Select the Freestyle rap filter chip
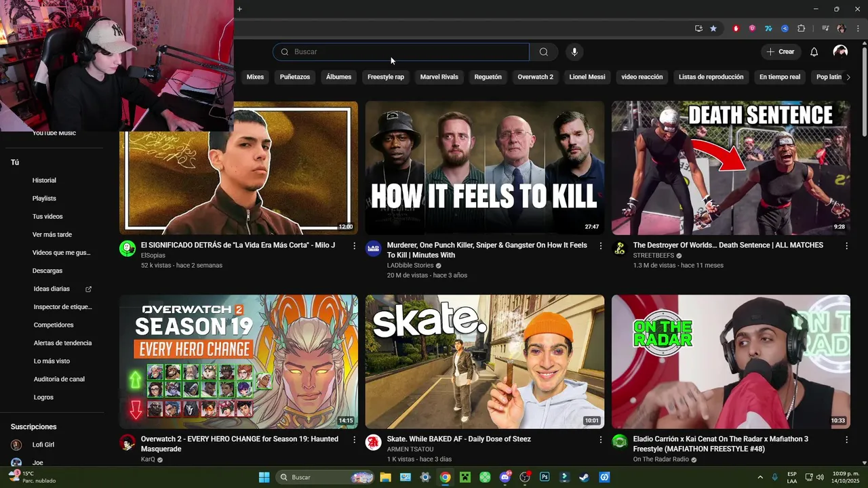This screenshot has width=868, height=488. tap(386, 77)
